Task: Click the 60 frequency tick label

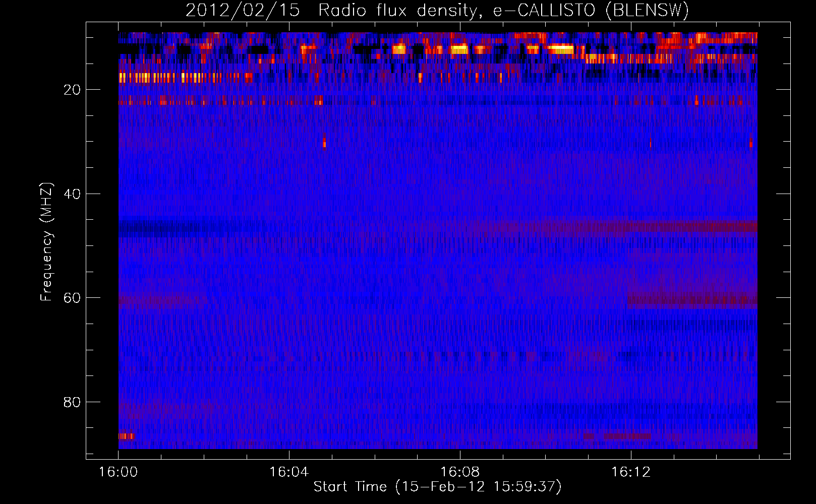Action: tap(72, 298)
